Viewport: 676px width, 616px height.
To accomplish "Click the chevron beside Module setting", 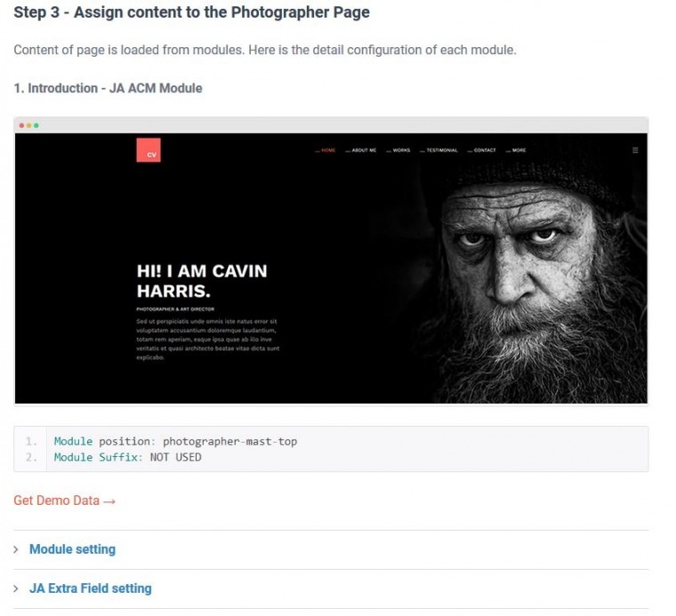I will (16, 549).
